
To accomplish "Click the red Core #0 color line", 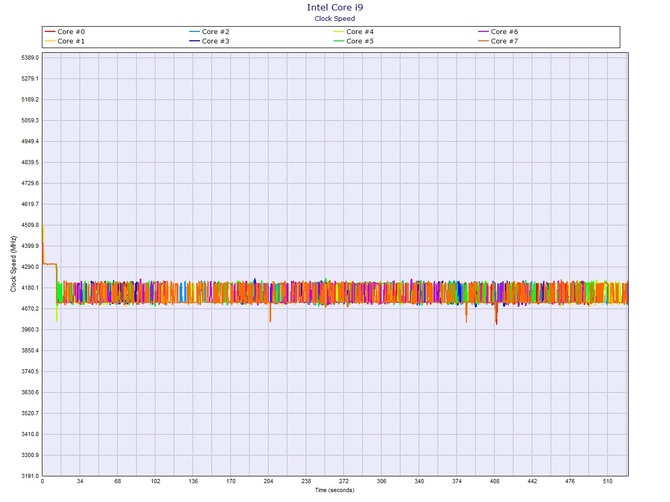I will click(50, 32).
